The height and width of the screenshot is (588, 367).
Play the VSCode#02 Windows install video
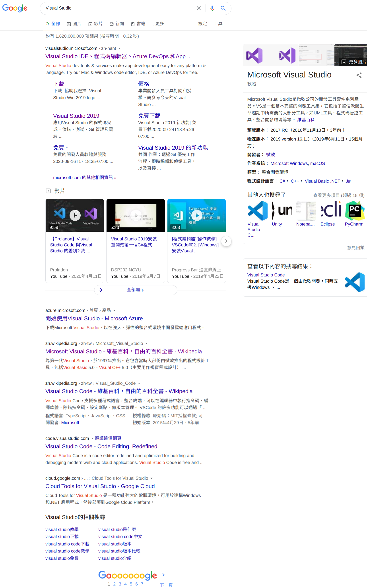197,215
